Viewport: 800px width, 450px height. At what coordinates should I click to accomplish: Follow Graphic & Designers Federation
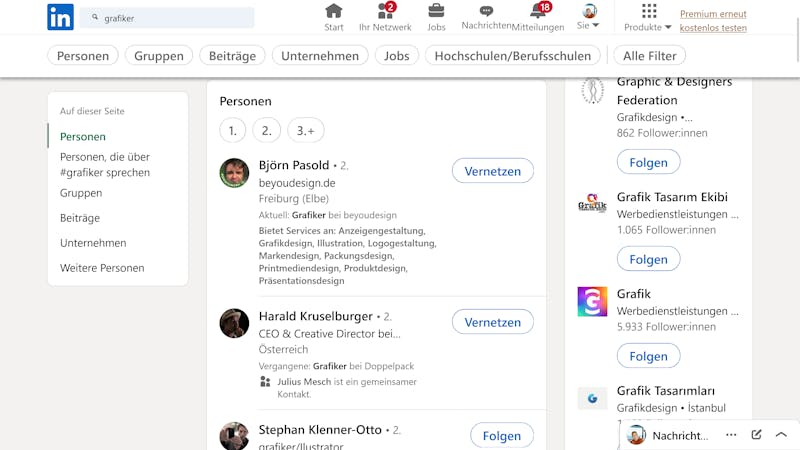648,162
